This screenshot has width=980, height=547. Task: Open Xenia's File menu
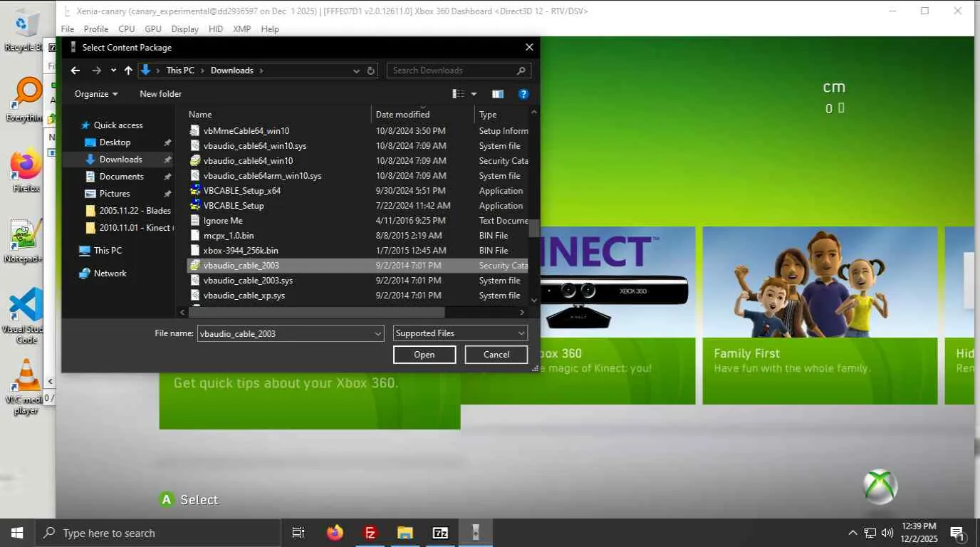click(x=68, y=29)
